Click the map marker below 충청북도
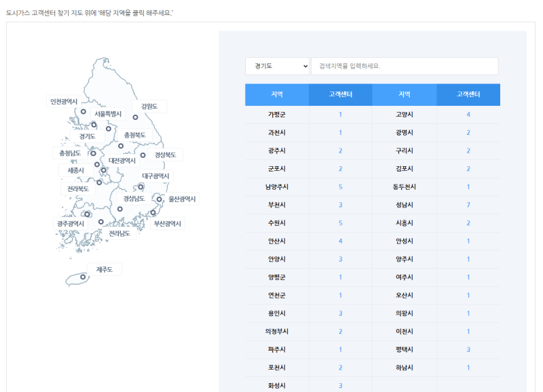Screen dimensions: 543x392 point(121,146)
